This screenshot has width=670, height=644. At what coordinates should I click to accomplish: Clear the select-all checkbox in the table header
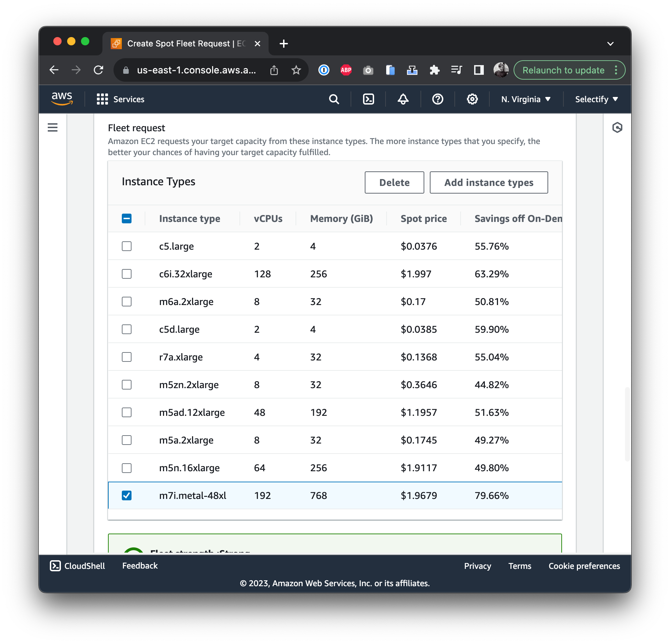(x=127, y=218)
